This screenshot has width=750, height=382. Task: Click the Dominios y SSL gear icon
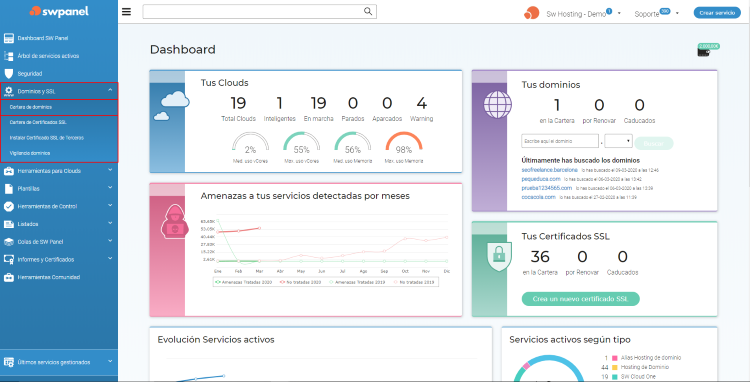pos(9,91)
